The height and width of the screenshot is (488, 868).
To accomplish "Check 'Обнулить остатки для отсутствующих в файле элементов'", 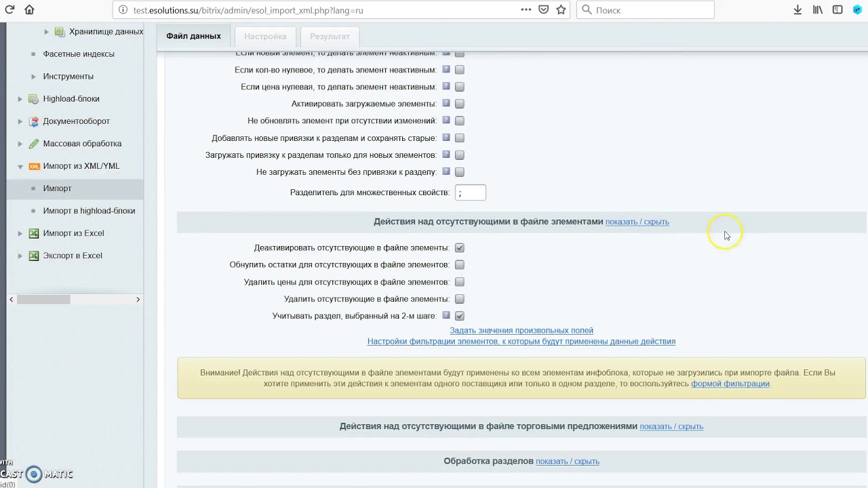I will pyautogui.click(x=460, y=265).
